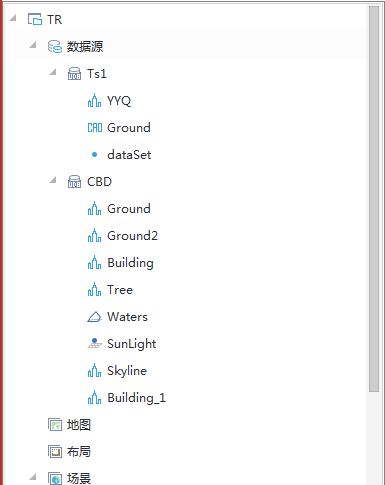
Task: Click the YYQ model dataset icon
Action: pyautogui.click(x=94, y=100)
